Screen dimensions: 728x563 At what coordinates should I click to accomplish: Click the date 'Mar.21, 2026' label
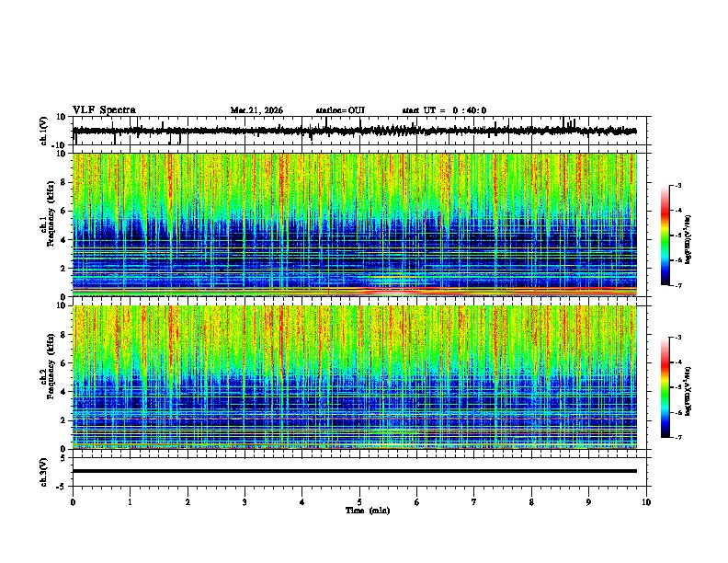tap(256, 110)
